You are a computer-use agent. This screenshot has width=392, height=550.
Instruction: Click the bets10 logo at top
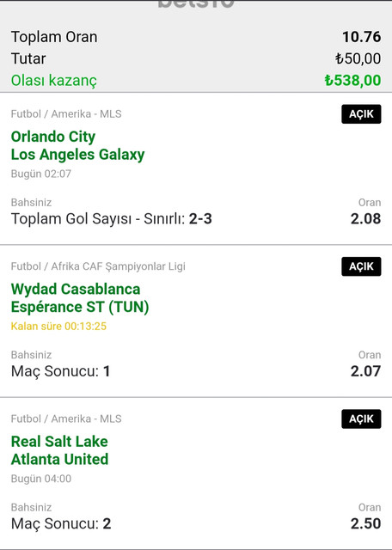coord(196,3)
